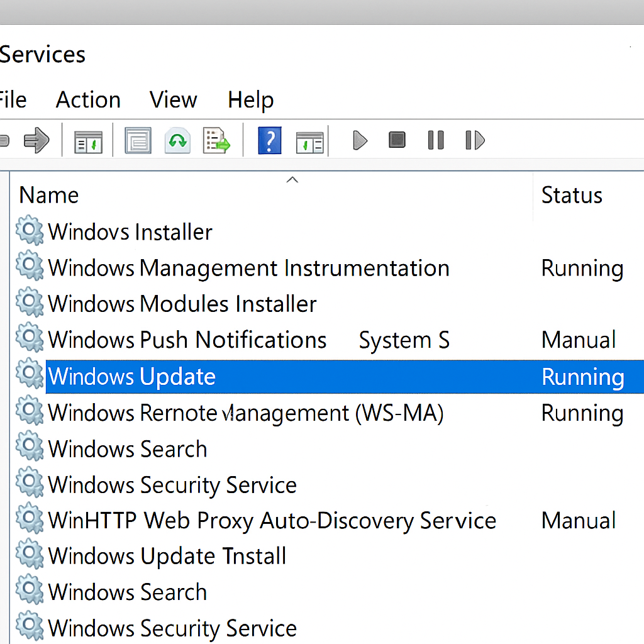The height and width of the screenshot is (644, 644).
Task: Open Properties from the toolbar icon
Action: [138, 140]
